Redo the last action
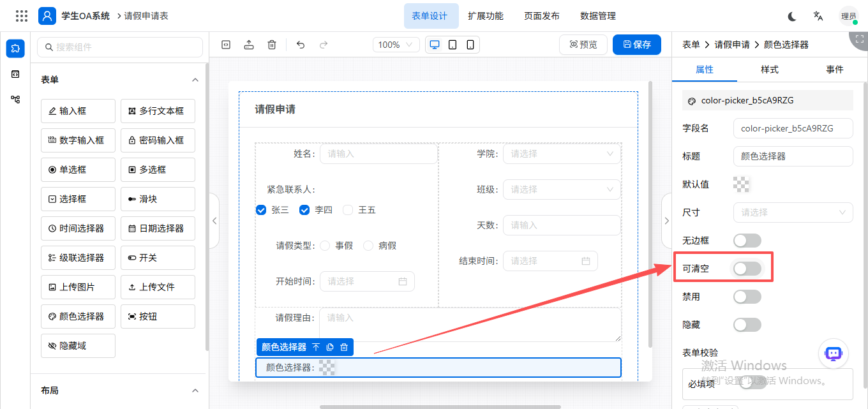 (324, 45)
